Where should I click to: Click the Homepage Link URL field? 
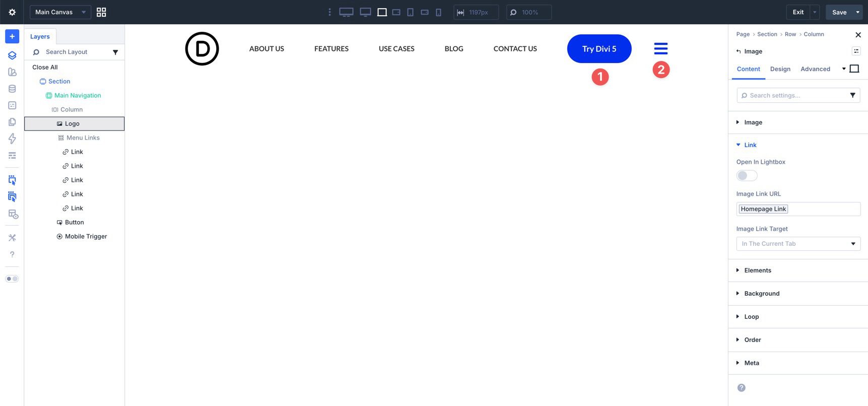pos(798,209)
